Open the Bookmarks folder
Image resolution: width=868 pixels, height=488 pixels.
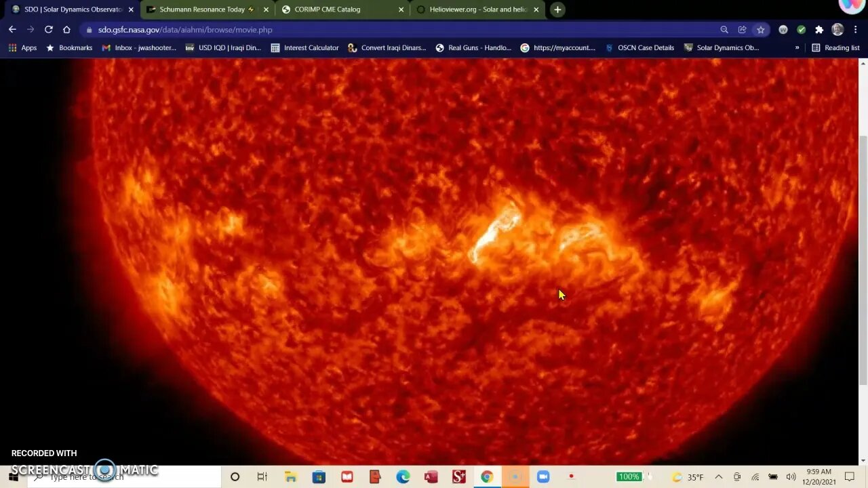68,48
